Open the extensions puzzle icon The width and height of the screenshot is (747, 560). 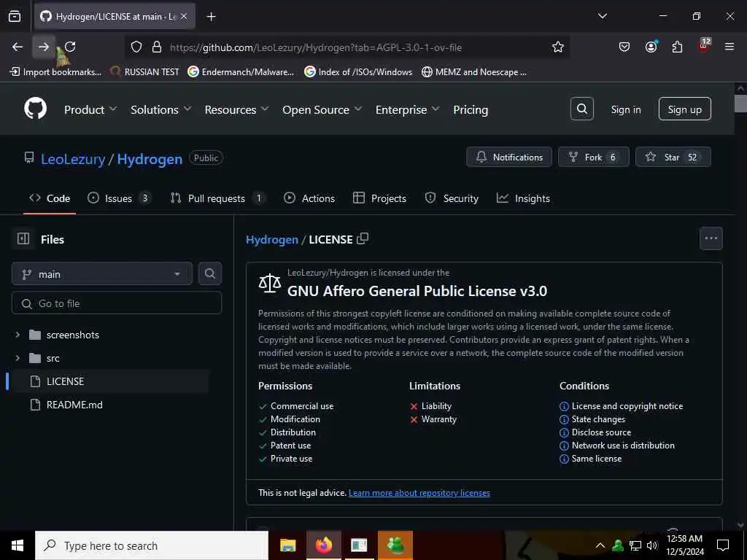(677, 47)
